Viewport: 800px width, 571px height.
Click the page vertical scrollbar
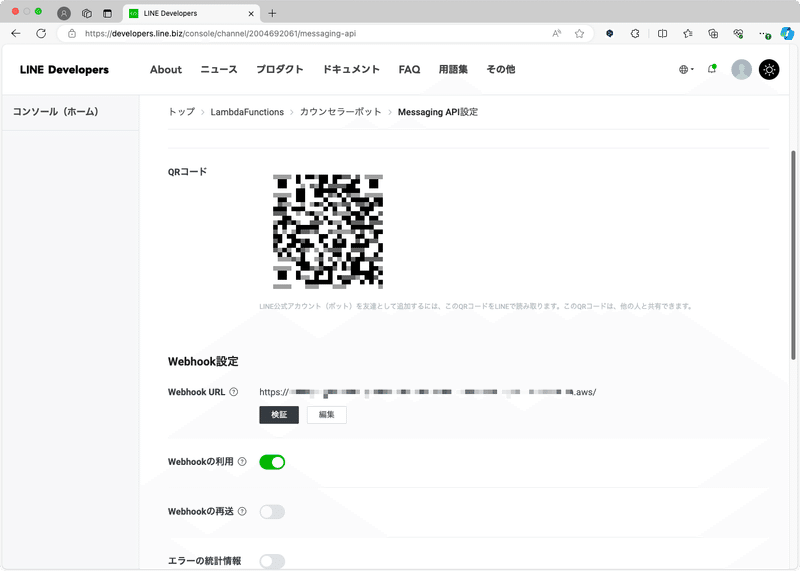pos(793,255)
